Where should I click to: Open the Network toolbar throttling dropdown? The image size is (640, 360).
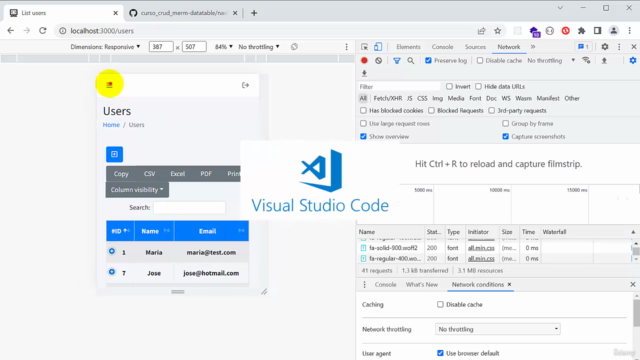(x=551, y=60)
